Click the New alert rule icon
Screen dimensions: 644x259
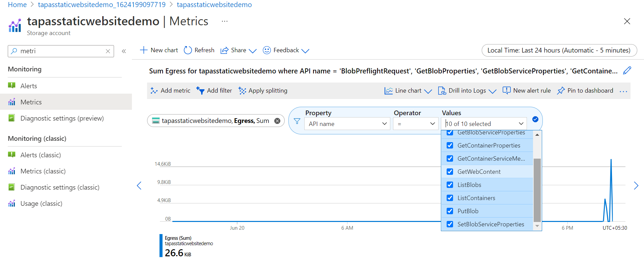pos(506,91)
